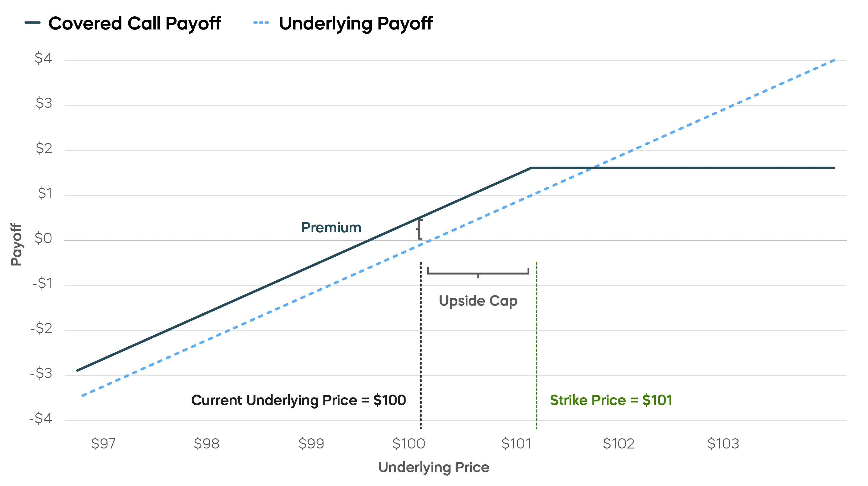Click the Strike Price = $101 label
868x486 pixels.
click(611, 400)
